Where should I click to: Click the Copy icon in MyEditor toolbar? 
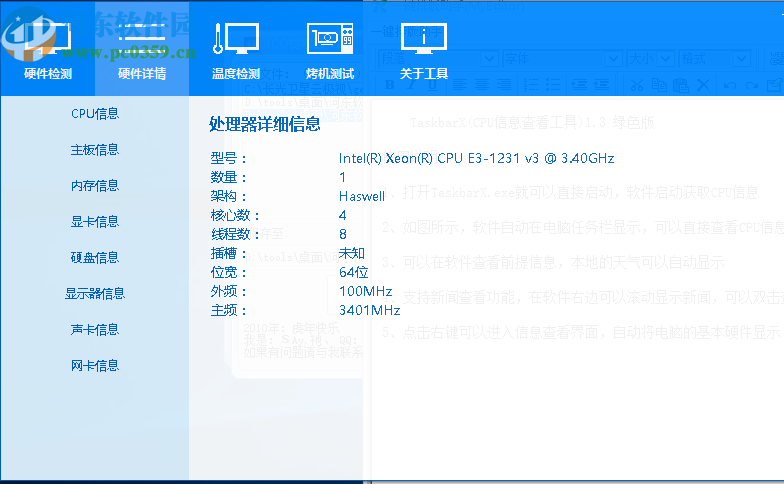coord(659,85)
